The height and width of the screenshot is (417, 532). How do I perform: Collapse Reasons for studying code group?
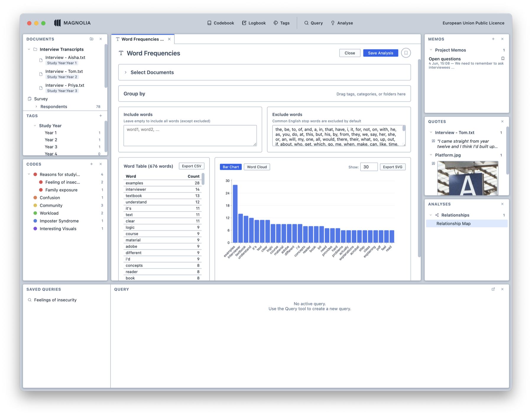[29, 174]
